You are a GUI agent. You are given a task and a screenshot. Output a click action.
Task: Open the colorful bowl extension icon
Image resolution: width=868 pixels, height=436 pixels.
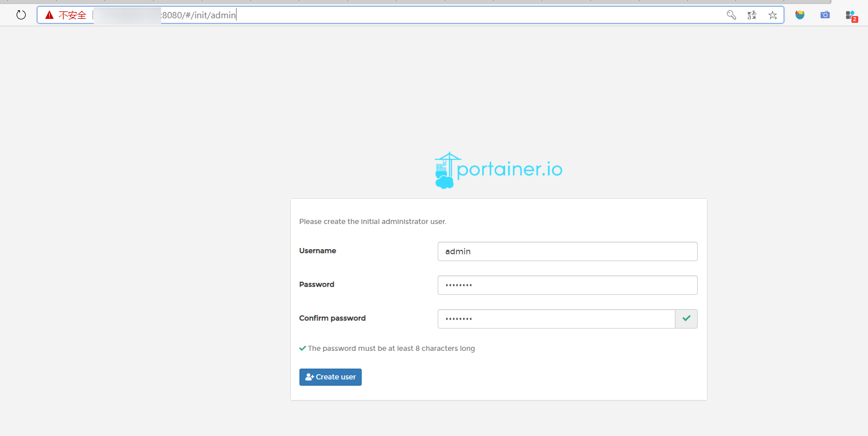point(800,15)
